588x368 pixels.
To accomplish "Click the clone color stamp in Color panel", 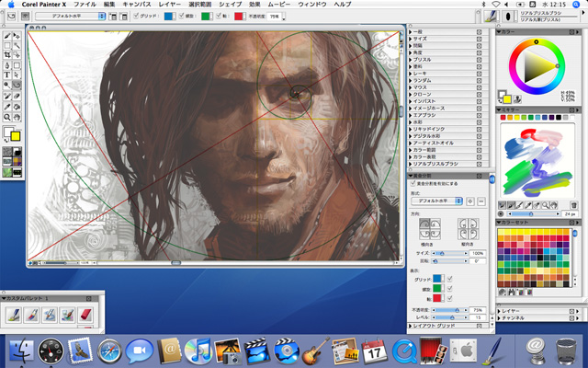I will (517, 99).
